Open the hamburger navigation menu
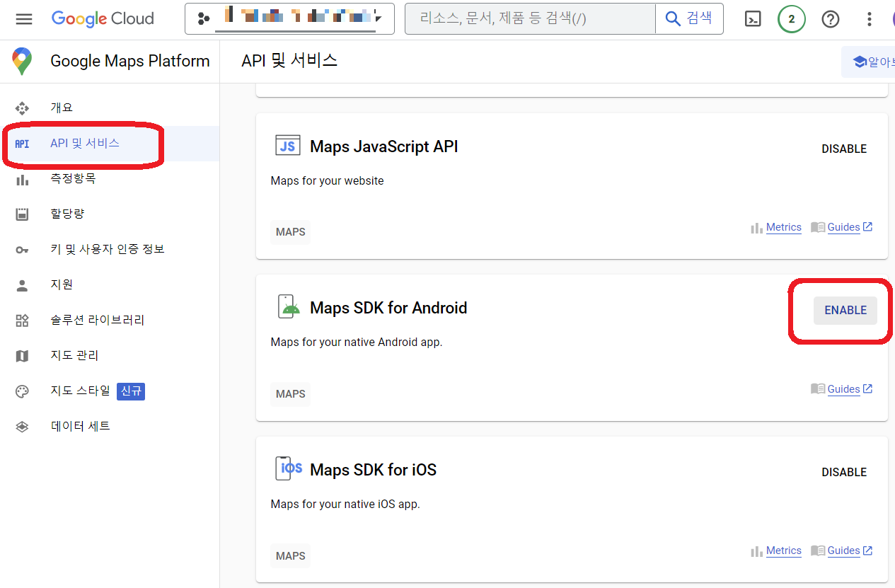The image size is (895, 588). 24,19
